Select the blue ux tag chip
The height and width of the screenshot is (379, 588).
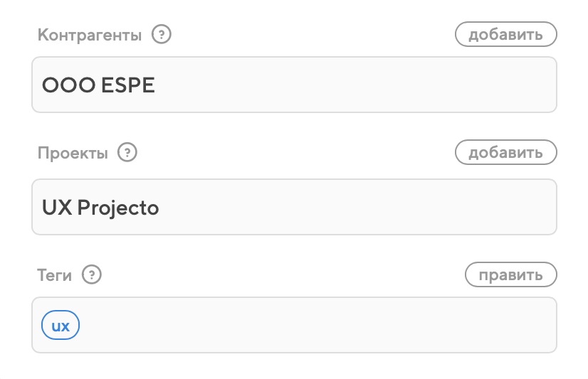(61, 326)
